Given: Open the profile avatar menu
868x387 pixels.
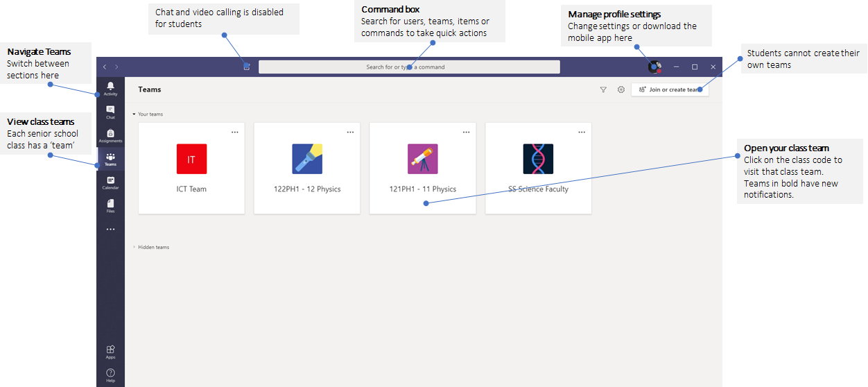Looking at the screenshot, I should (x=654, y=67).
